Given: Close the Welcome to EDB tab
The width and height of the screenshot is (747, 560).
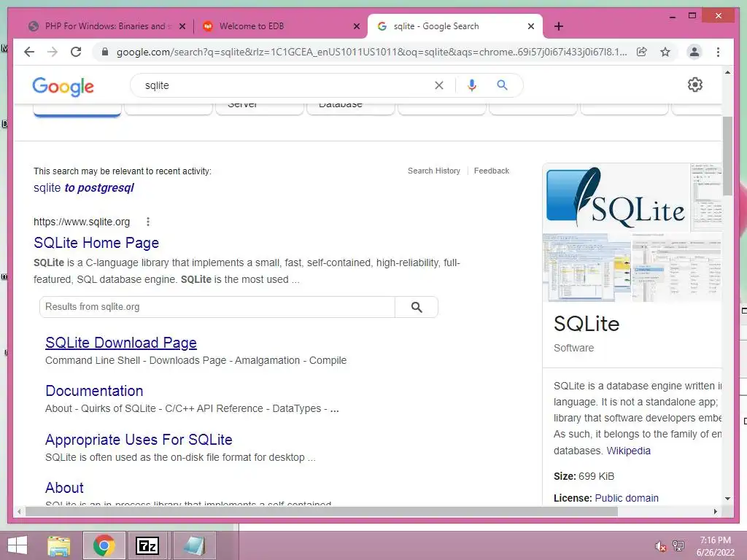Looking at the screenshot, I should tap(356, 26).
